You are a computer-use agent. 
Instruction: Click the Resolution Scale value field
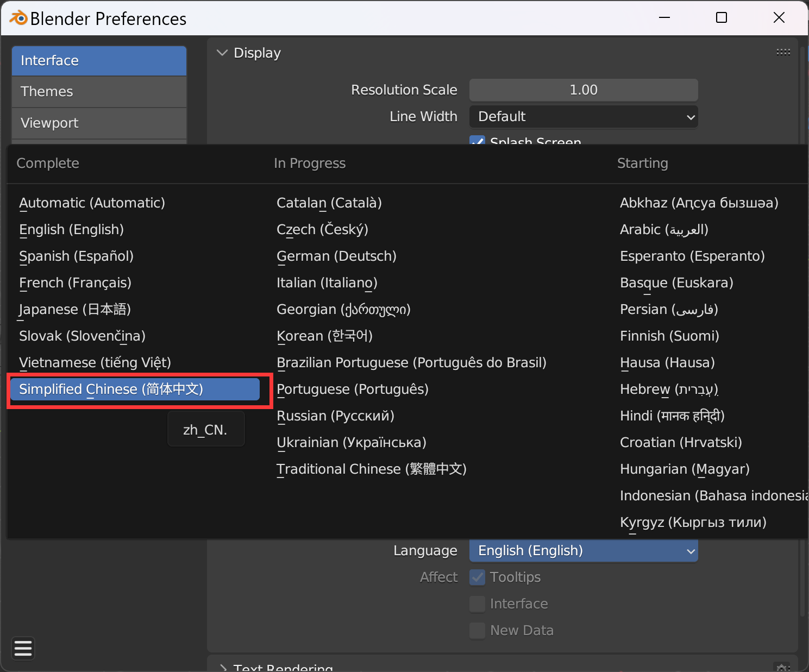(583, 90)
